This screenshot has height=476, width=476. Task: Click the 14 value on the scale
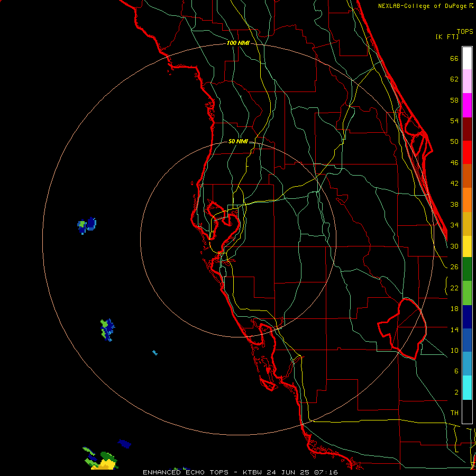(x=454, y=329)
